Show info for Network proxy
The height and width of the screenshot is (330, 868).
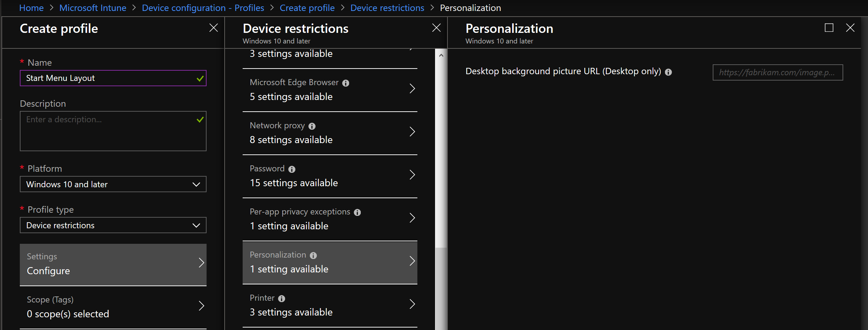tap(312, 126)
